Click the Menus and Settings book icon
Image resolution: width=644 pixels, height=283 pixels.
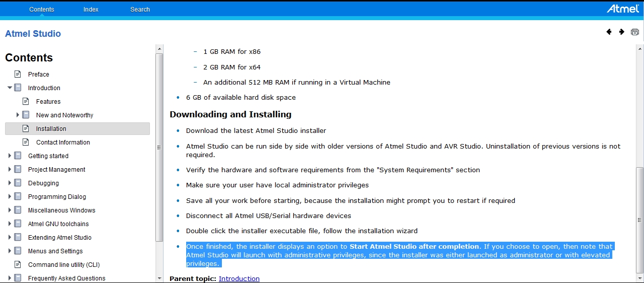tap(18, 251)
